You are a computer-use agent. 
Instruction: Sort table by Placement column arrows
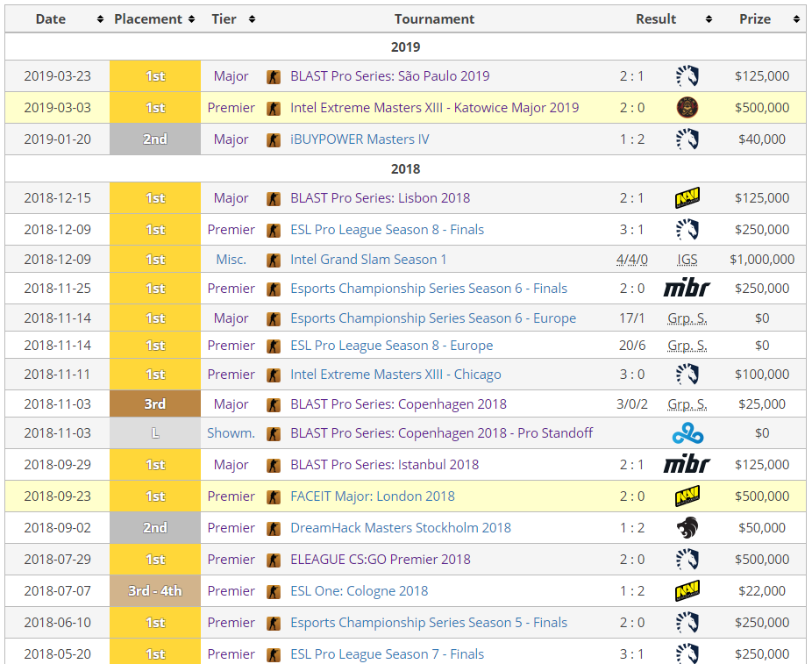pos(192,19)
